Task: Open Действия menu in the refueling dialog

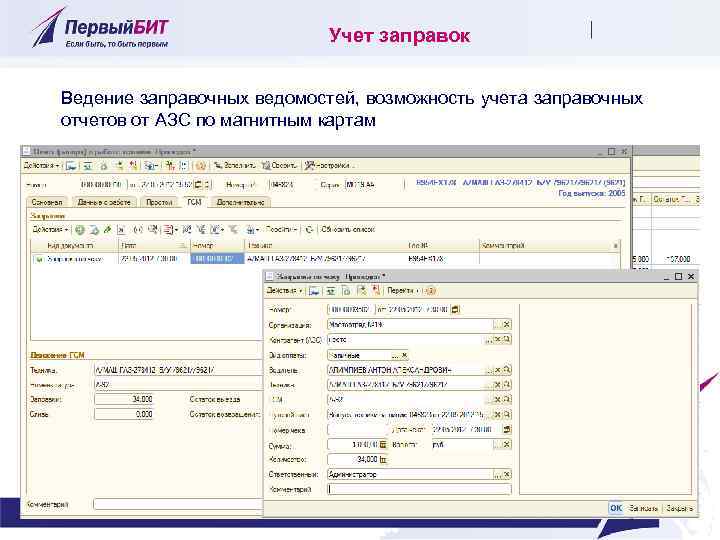Action: 284,291
